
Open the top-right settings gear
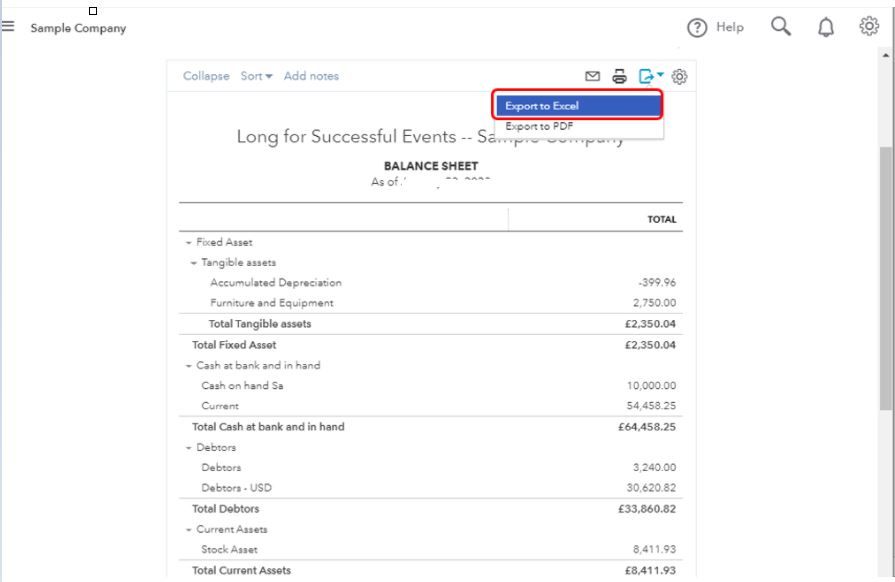(x=869, y=27)
